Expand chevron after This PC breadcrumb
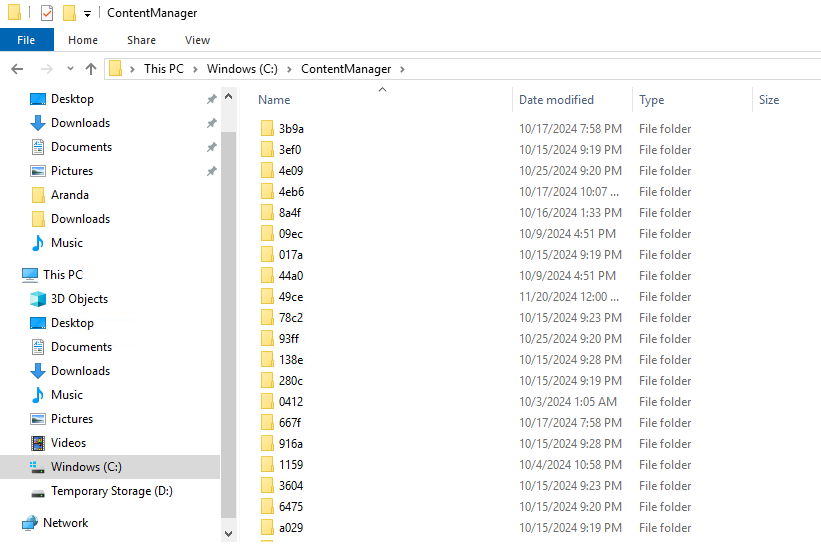This screenshot has width=821, height=546. click(195, 69)
